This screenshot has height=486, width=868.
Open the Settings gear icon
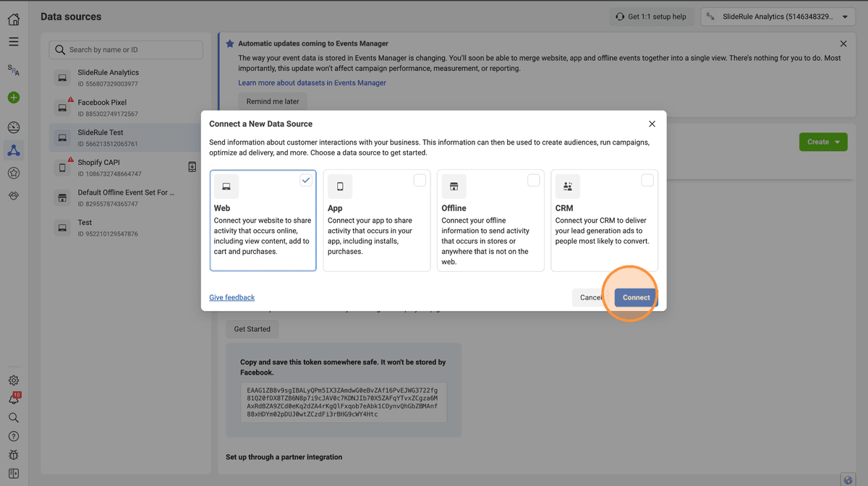(x=13, y=380)
